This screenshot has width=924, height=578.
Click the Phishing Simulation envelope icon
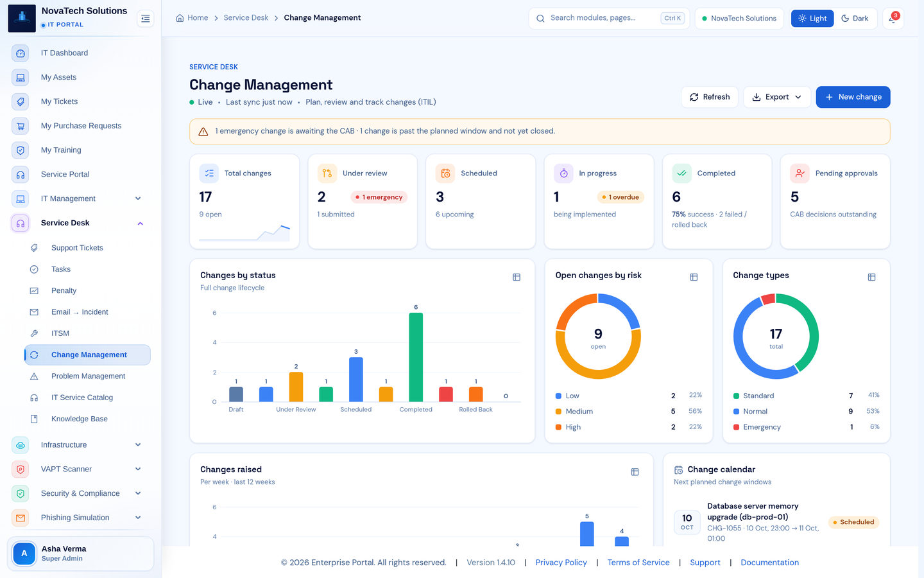pyautogui.click(x=21, y=518)
